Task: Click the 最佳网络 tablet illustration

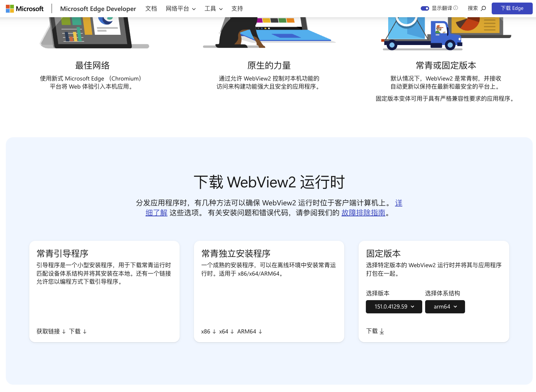Action: coord(94,33)
